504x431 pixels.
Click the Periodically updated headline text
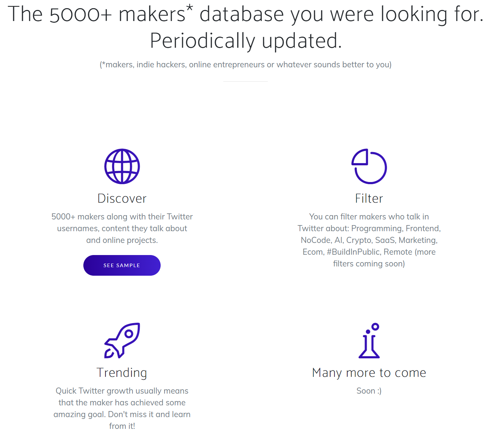pyautogui.click(x=246, y=40)
